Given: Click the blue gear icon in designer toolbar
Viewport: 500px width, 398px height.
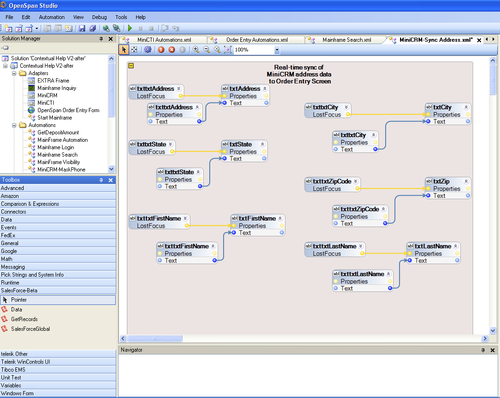Looking at the screenshot, I should click(148, 50).
